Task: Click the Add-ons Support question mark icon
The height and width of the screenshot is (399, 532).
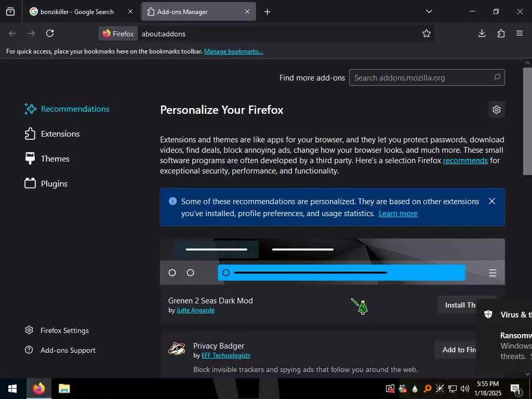Action: (x=29, y=350)
